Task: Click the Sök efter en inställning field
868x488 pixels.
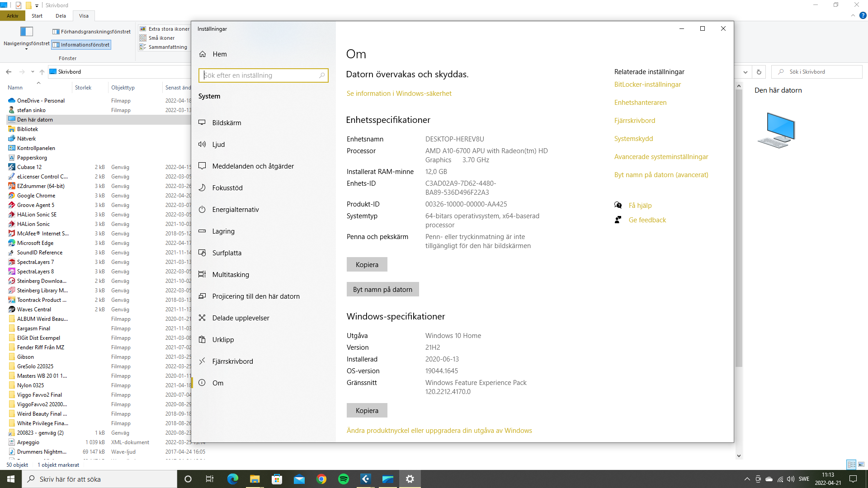Action: pyautogui.click(x=260, y=75)
